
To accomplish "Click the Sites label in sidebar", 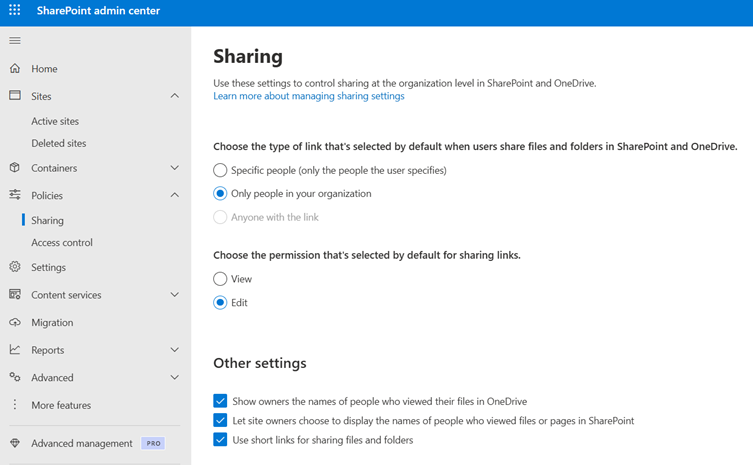I will click(41, 96).
